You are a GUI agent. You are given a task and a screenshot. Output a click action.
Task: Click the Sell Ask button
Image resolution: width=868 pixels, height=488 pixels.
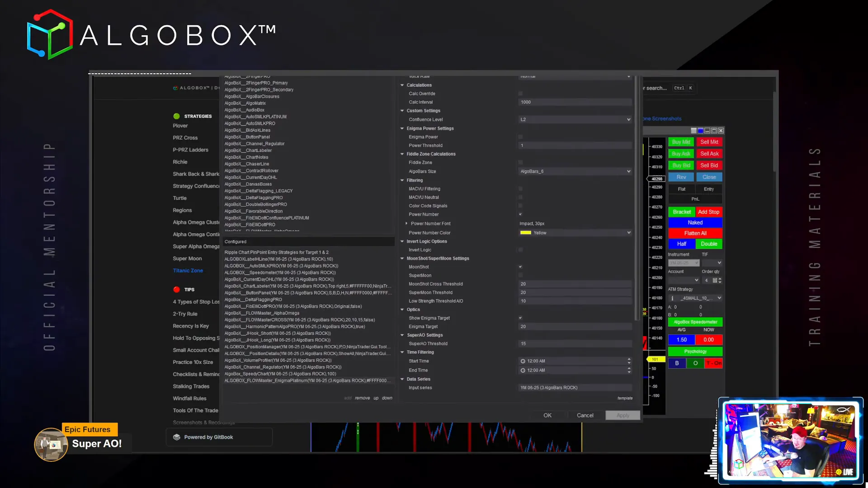pyautogui.click(x=709, y=154)
